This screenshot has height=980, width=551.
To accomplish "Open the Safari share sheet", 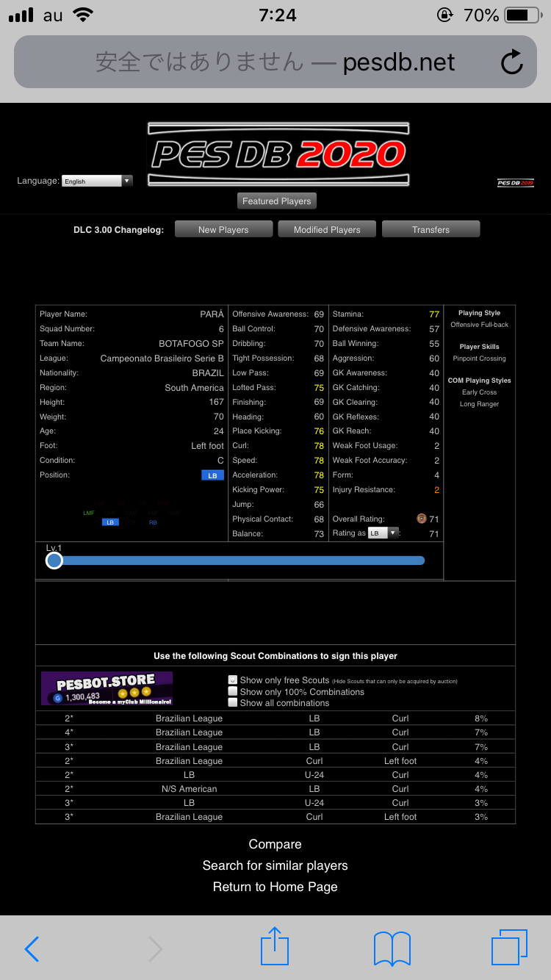I will point(275,947).
